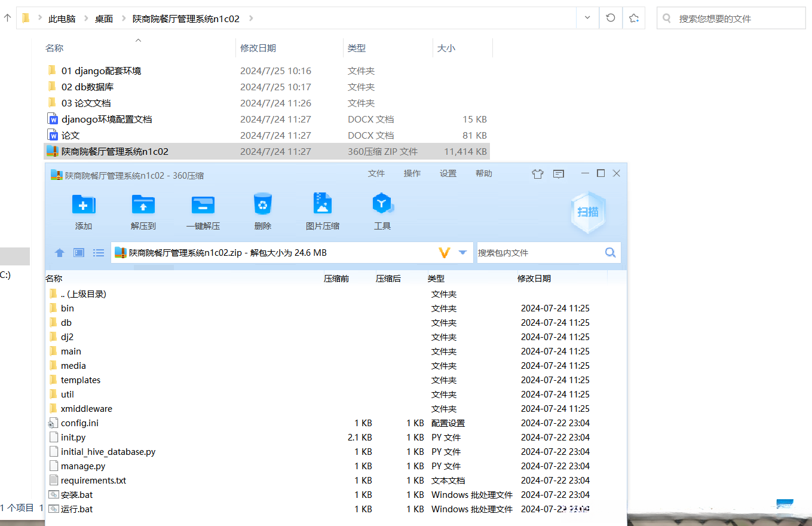Click the 解压到 (Extract to) icon
This screenshot has height=526, width=812.
click(x=143, y=205)
